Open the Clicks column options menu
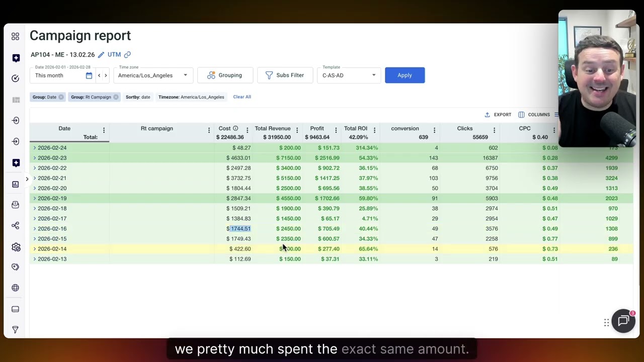The height and width of the screenshot is (362, 644). click(x=494, y=131)
